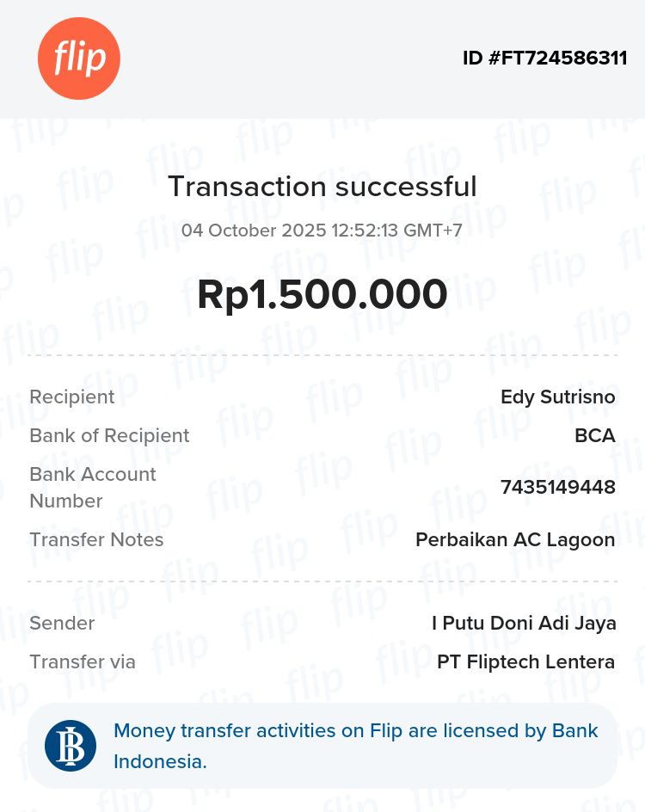Screen dimensions: 645x812
Task: Click the dashed divider below the amount
Action: pyautogui.click(x=322, y=354)
